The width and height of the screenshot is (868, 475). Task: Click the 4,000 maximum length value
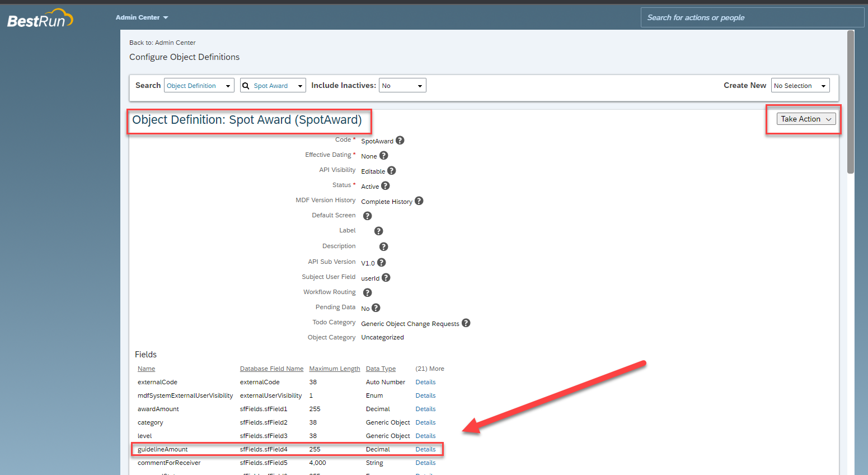click(x=317, y=463)
